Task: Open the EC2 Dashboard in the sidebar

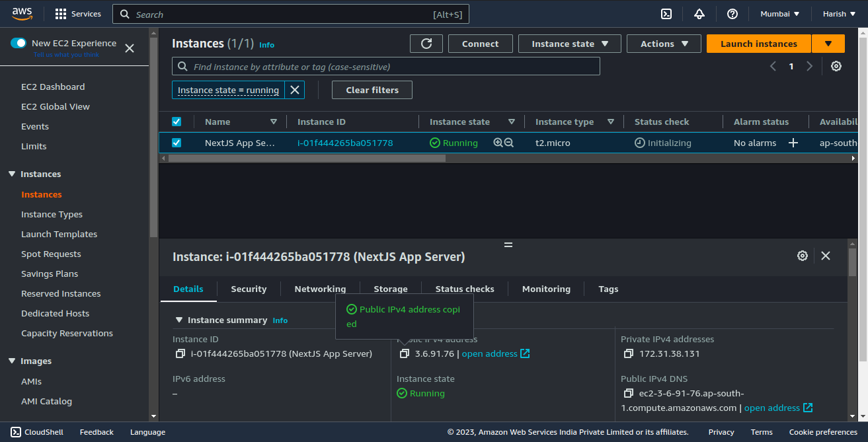Action: (x=53, y=87)
